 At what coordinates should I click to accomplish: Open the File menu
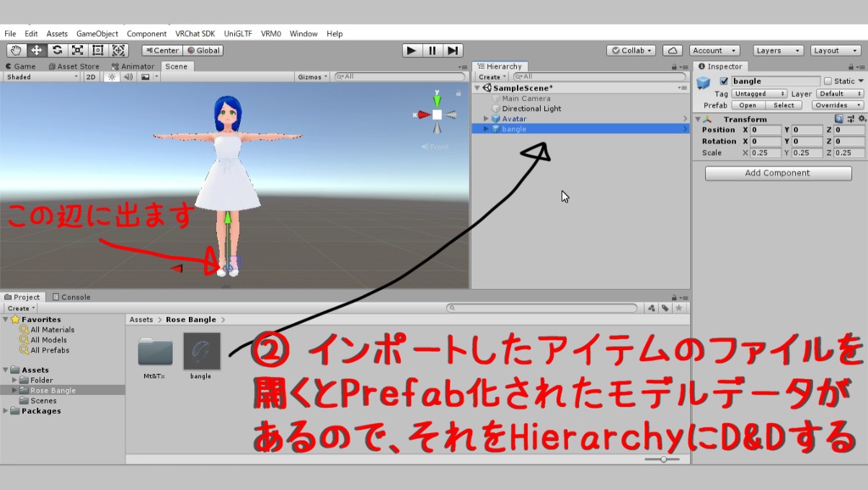pos(10,34)
